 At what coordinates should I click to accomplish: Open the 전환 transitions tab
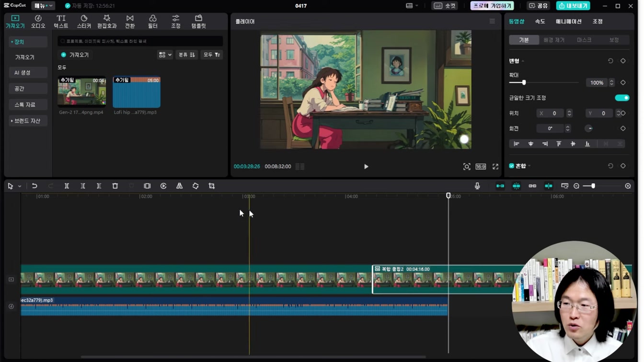click(x=130, y=22)
